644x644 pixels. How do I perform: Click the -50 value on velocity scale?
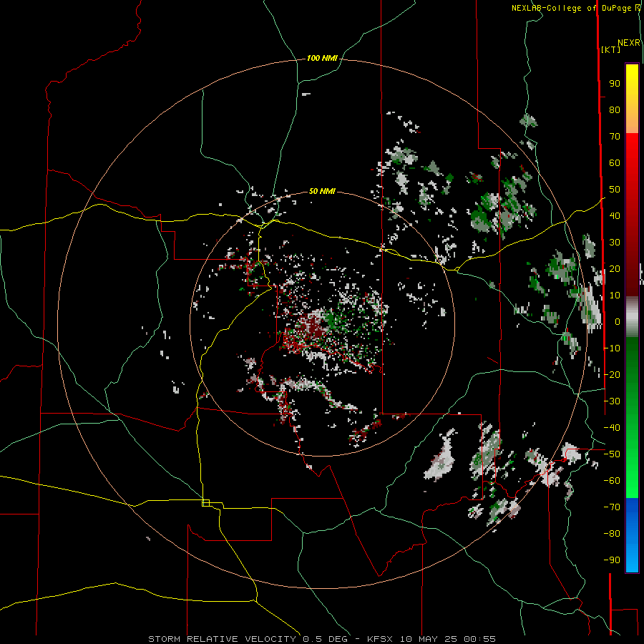[x=612, y=454]
